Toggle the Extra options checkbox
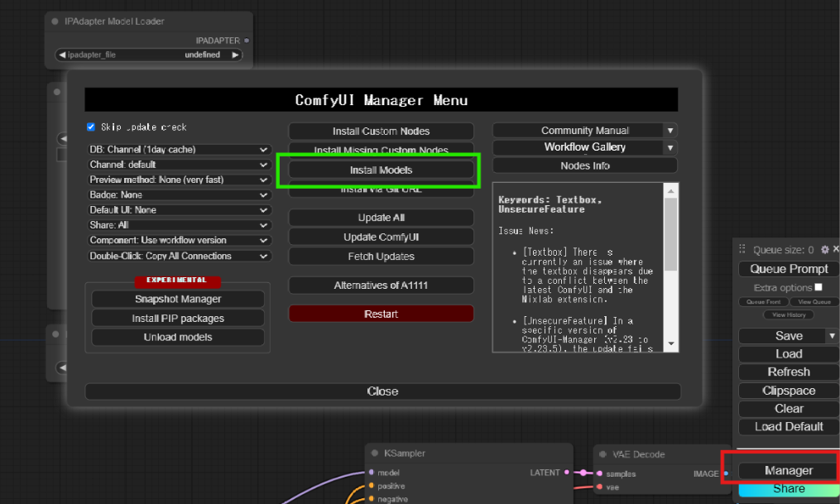The width and height of the screenshot is (840, 504). (818, 288)
